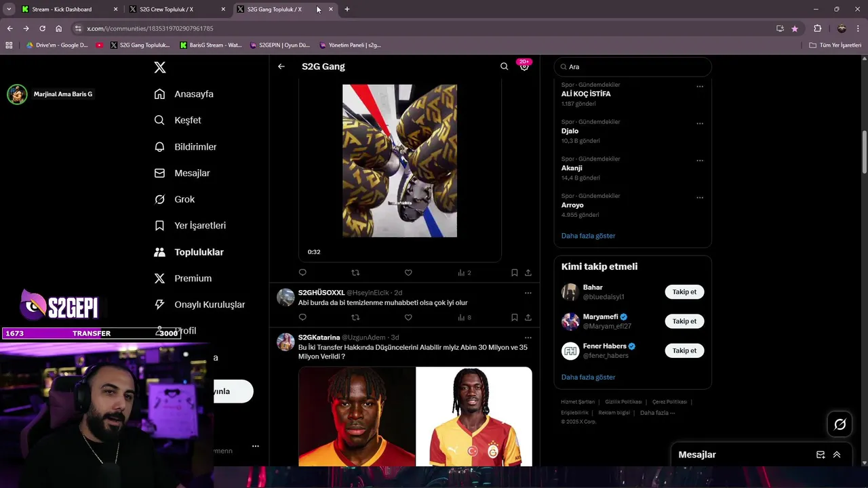Open Mesajlar in the sidebar

[182, 173]
